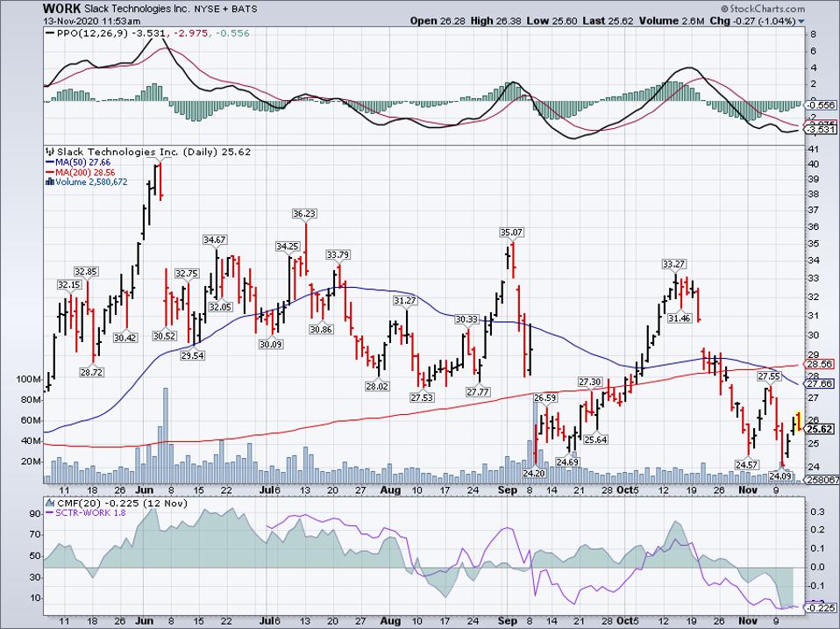Click the purple SCTR-WORK line swatch in the legend
840x629 pixels.
(x=50, y=512)
